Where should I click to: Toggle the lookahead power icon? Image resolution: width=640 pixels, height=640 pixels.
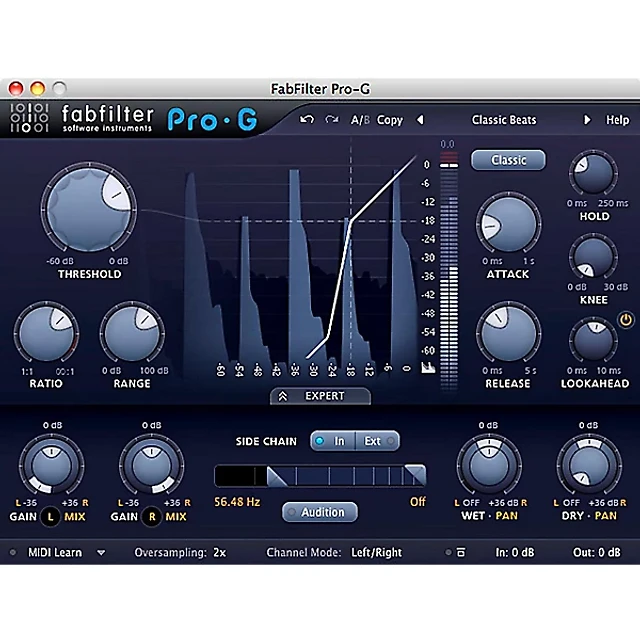[626, 320]
